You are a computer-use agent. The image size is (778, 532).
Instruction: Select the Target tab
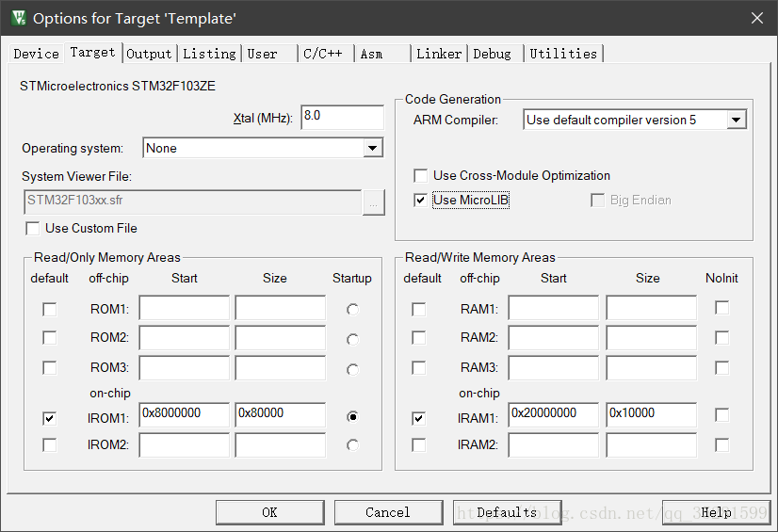click(x=93, y=52)
